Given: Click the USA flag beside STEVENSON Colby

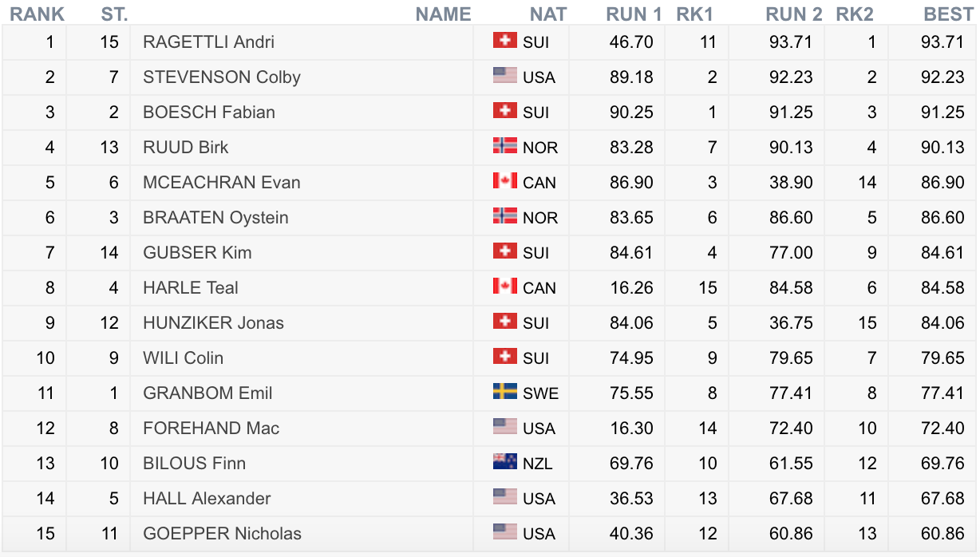Looking at the screenshot, I should pyautogui.click(x=504, y=76).
